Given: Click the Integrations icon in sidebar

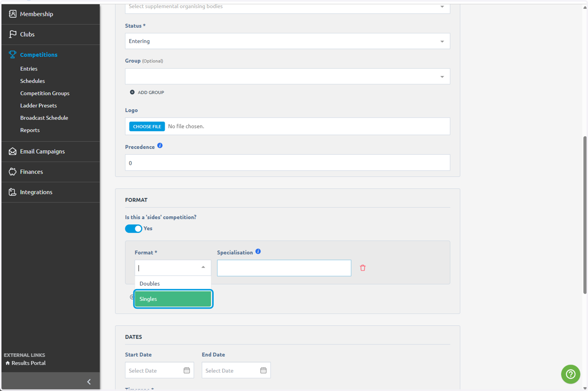Looking at the screenshot, I should [13, 192].
